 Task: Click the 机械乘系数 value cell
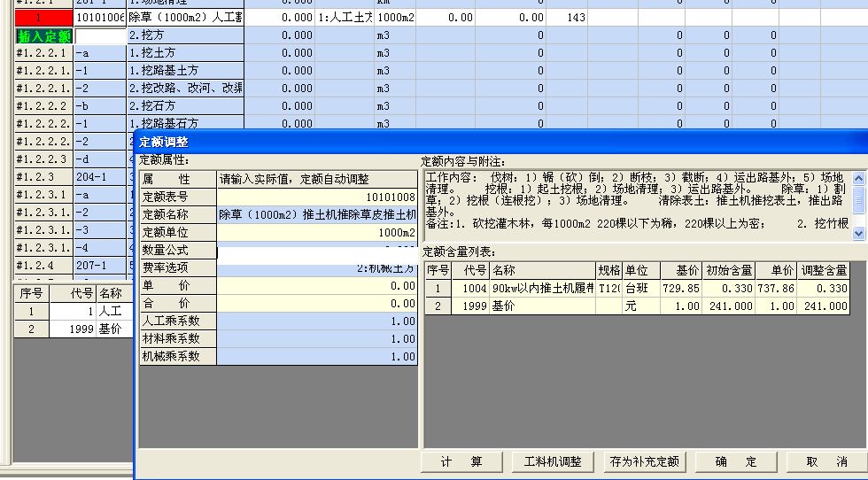pos(316,357)
